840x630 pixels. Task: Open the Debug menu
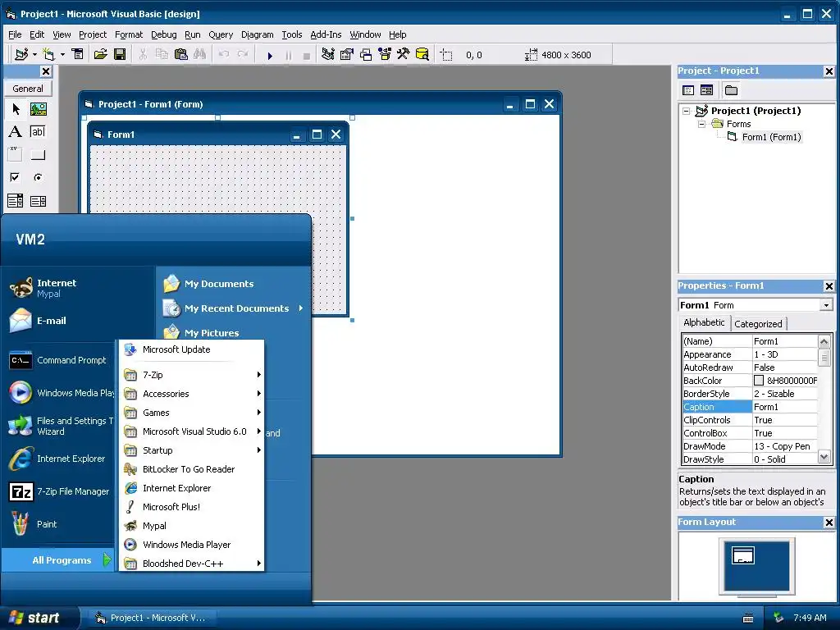[x=163, y=34]
